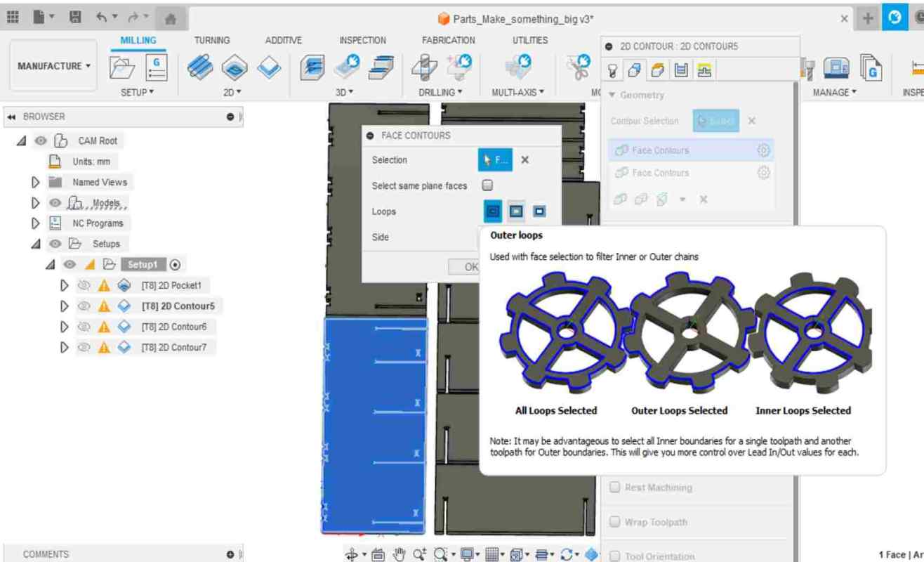Choose the 3D Parallel toolpath icon
Viewport: 924px width, 562px height.
[x=381, y=68]
